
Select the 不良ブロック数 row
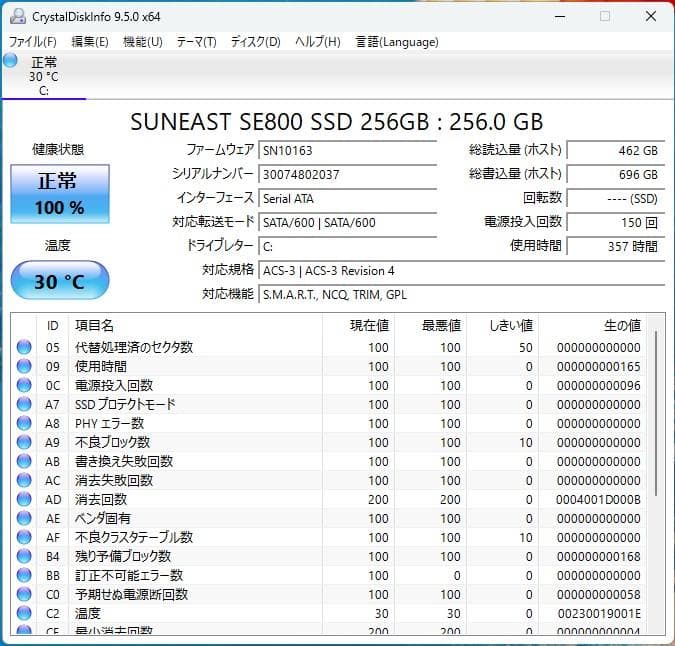click(328, 442)
